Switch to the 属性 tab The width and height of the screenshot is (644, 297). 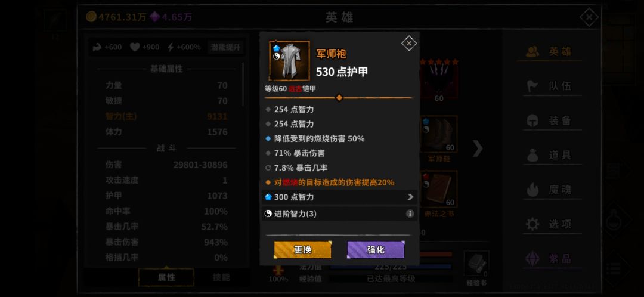click(x=166, y=277)
